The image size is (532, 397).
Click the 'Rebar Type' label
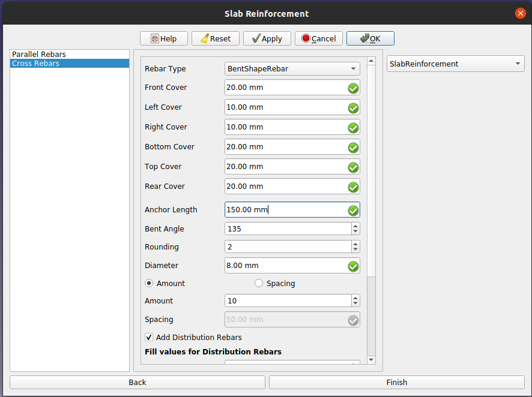pyautogui.click(x=165, y=69)
